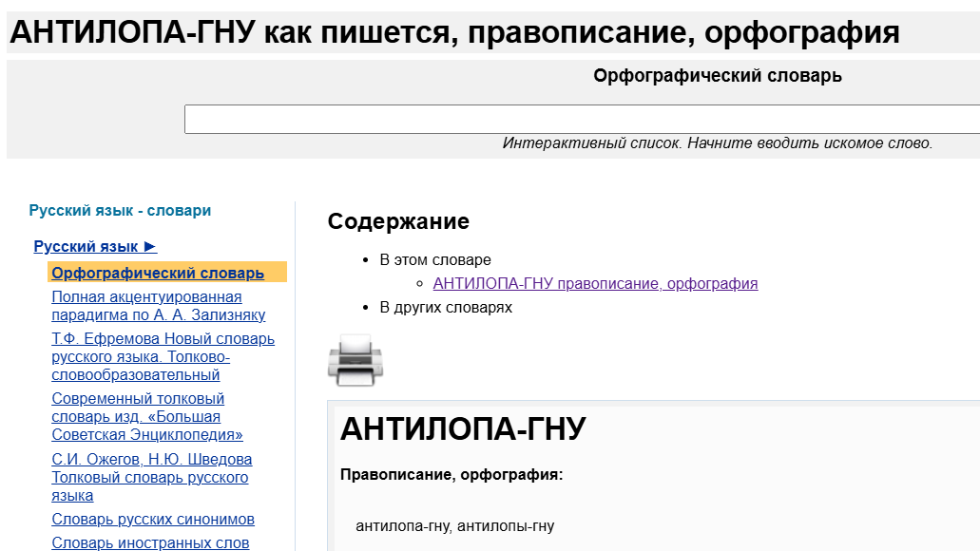Click Русский язык - словари heading
980x551 pixels.
(x=119, y=210)
